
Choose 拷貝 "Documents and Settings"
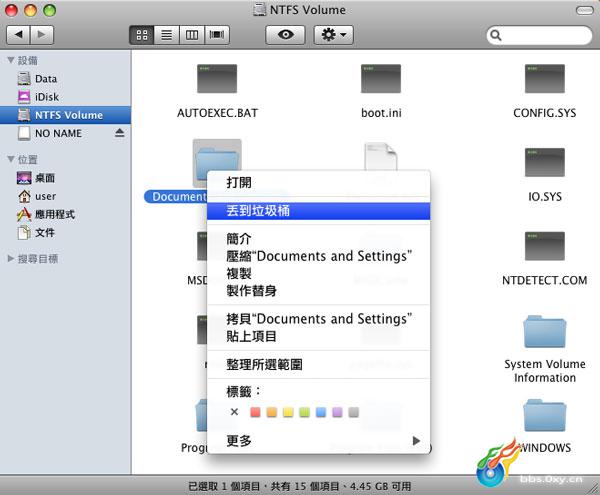(318, 319)
